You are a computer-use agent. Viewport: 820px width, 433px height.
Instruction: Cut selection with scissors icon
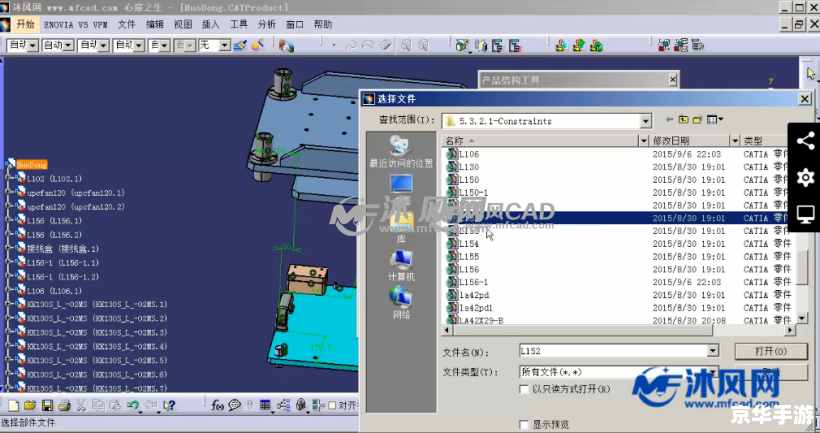pyautogui.click(x=81, y=405)
